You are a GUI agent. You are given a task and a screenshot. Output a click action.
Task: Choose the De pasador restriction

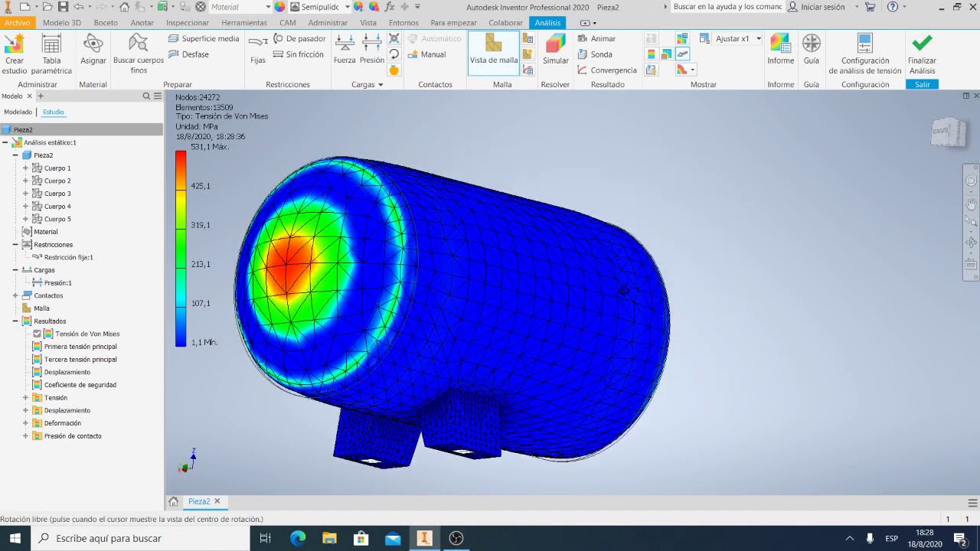click(299, 38)
